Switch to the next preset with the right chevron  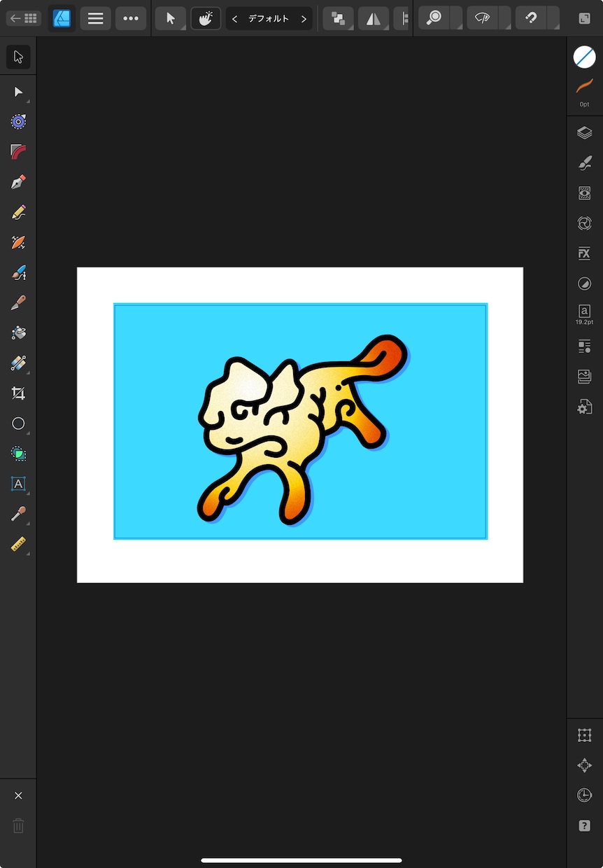click(304, 19)
